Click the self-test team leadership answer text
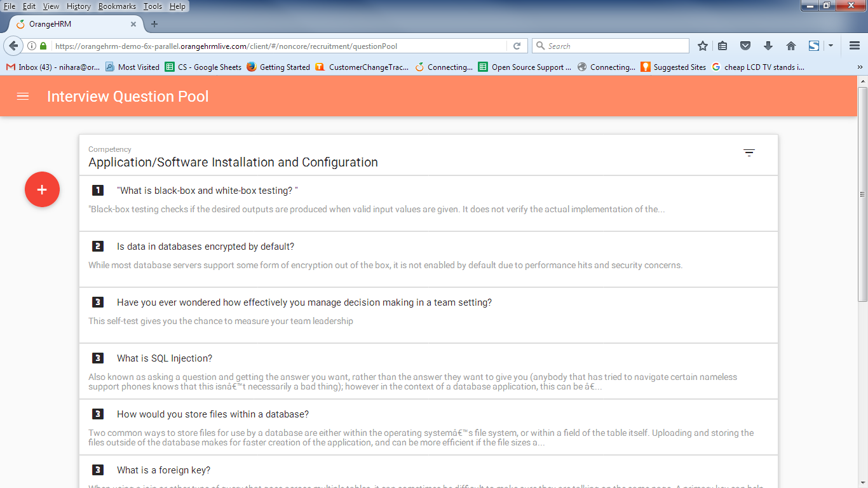868x488 pixels. tap(220, 321)
